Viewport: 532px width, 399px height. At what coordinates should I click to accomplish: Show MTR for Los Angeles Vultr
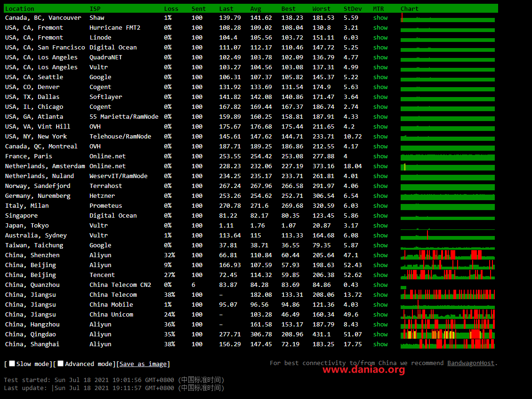pos(380,67)
